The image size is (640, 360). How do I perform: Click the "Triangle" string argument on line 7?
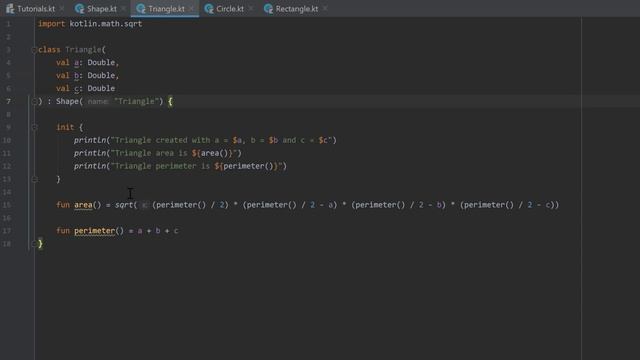136,101
